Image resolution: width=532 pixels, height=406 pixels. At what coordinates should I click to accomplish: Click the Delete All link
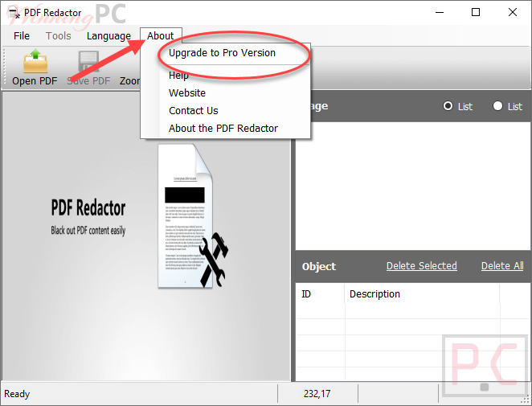click(x=502, y=266)
